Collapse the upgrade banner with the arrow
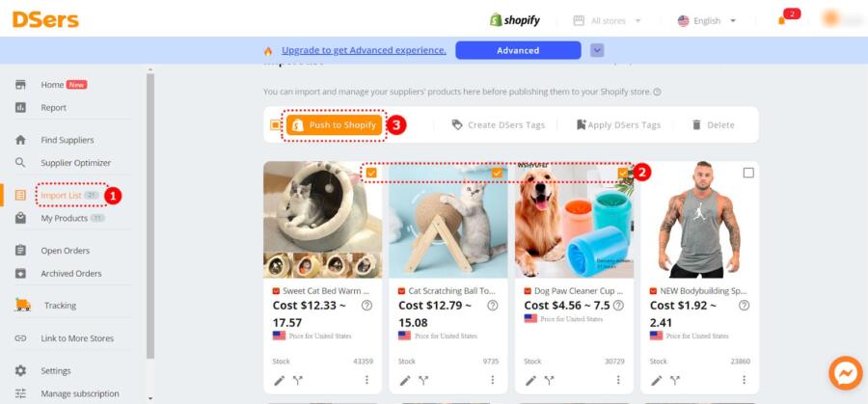 point(597,50)
